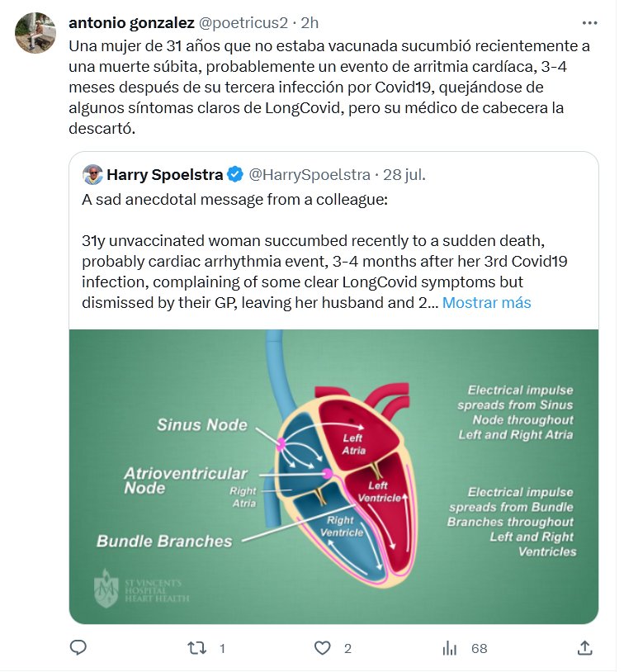Click the 28 jul. date
624x672 pixels.
(x=406, y=174)
